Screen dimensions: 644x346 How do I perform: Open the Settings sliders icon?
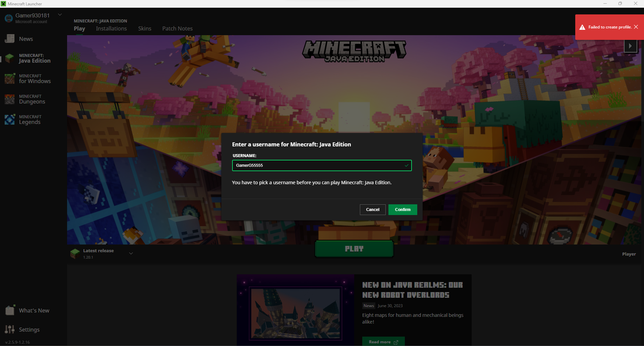tap(10, 329)
